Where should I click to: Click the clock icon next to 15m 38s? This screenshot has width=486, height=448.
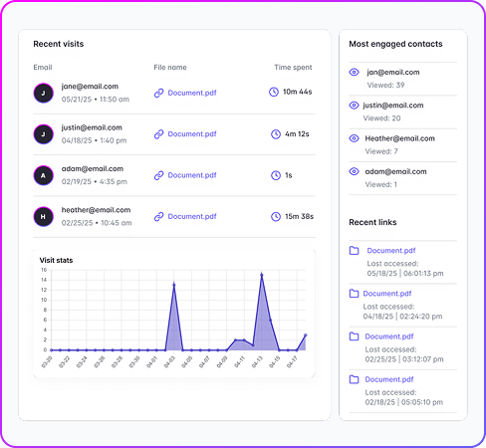click(276, 216)
